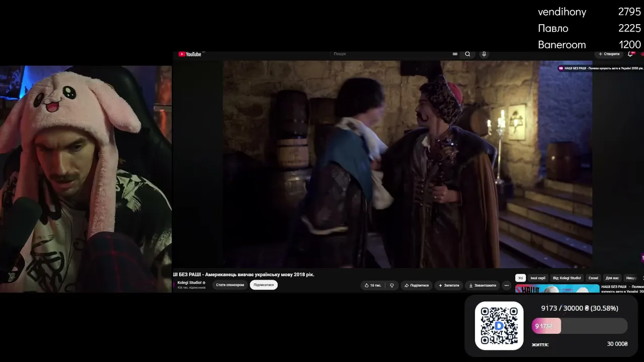Dislike the video with thumbs-down icon
Image resolution: width=644 pixels, height=362 pixels.
(x=392, y=286)
